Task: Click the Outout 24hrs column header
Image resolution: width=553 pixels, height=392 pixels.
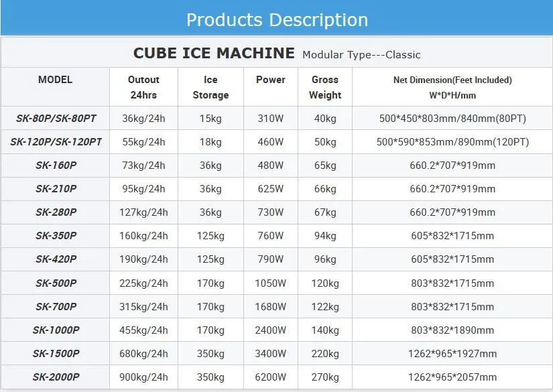Action: click(x=143, y=87)
